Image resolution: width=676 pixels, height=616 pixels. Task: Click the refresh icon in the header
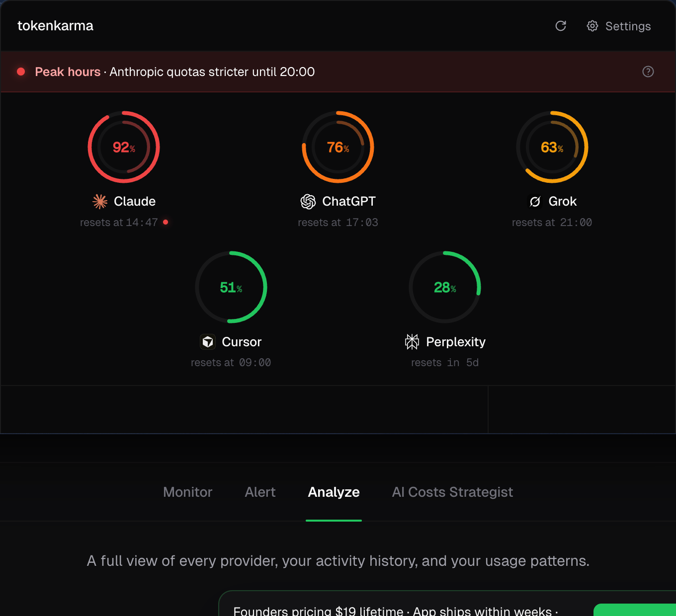coord(561,26)
